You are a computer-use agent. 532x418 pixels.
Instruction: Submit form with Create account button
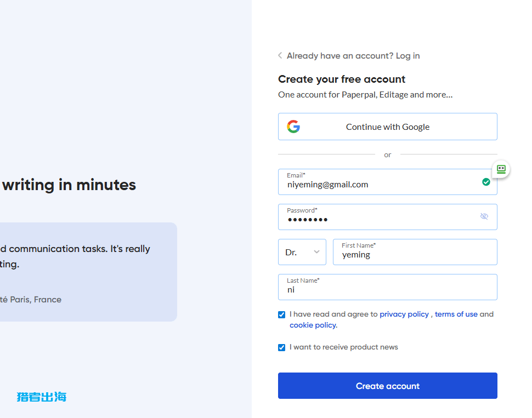[387, 386]
